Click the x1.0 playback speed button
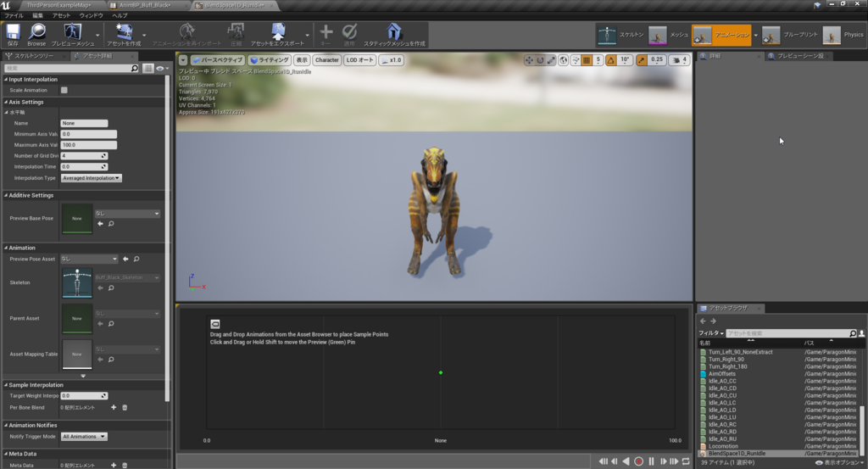The image size is (868, 469). pyautogui.click(x=392, y=60)
